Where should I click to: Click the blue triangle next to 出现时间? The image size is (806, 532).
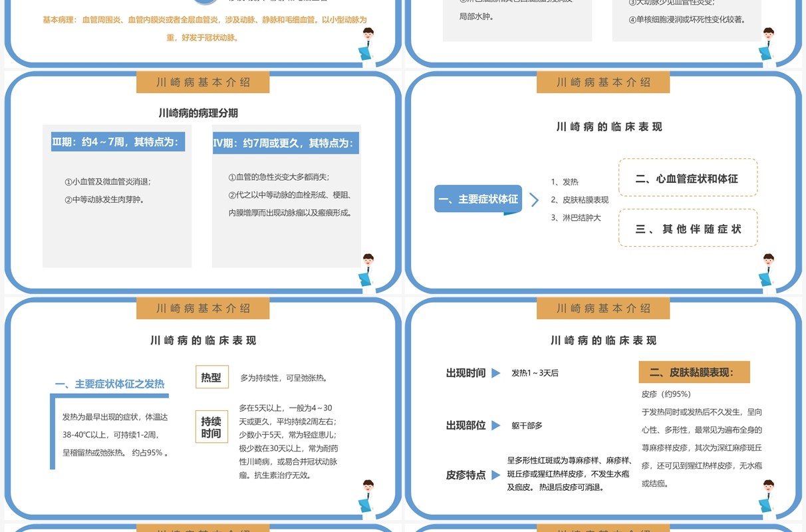[496, 373]
